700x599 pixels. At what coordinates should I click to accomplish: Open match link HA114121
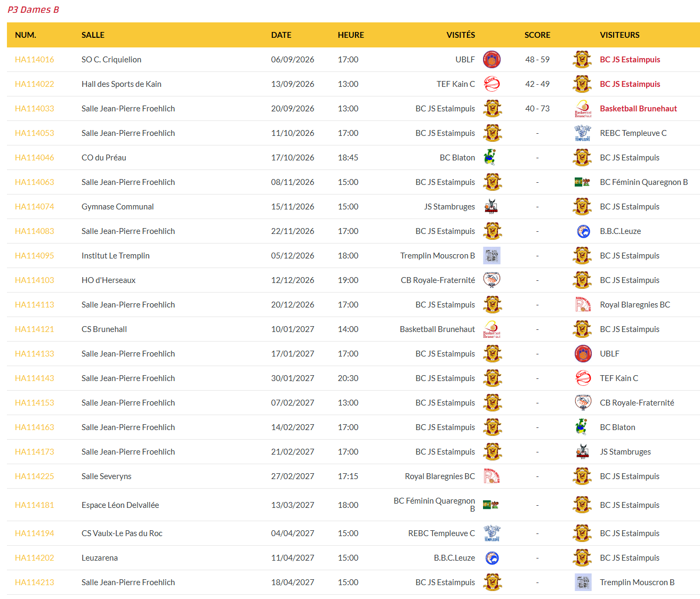click(x=35, y=329)
